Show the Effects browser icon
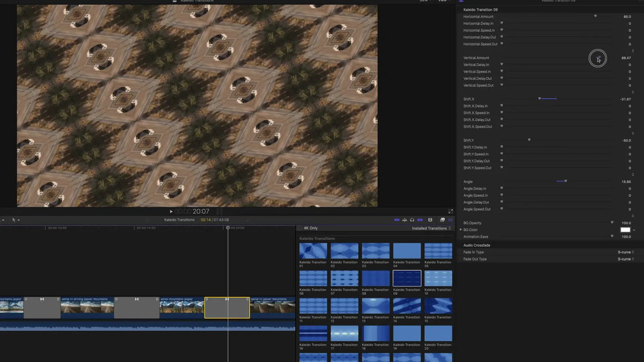This screenshot has height=362, width=644. coord(442,220)
